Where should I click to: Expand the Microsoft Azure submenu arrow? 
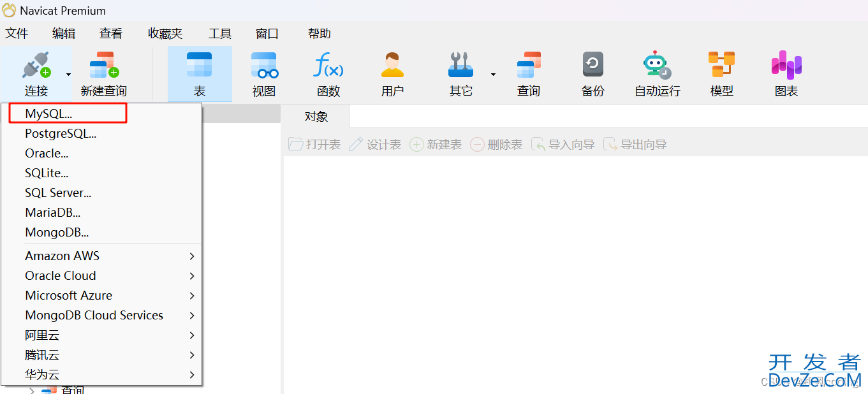pos(192,296)
